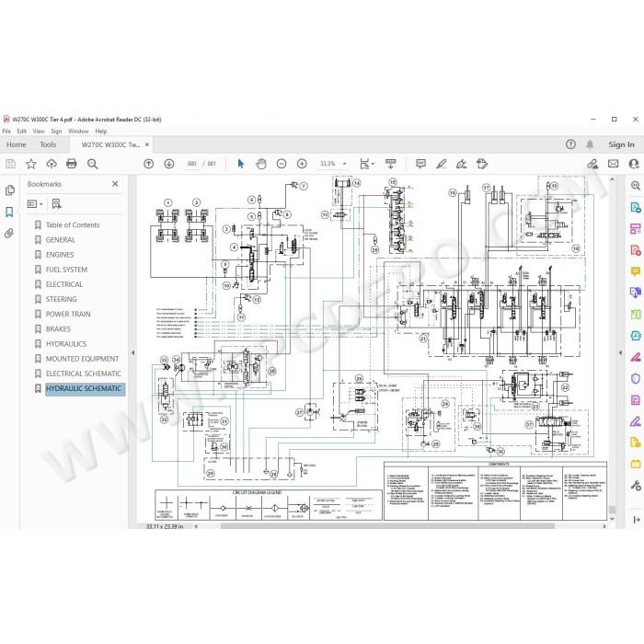Viewport: 644px width, 644px height.
Task: Click the Print file icon
Action: pos(72,164)
